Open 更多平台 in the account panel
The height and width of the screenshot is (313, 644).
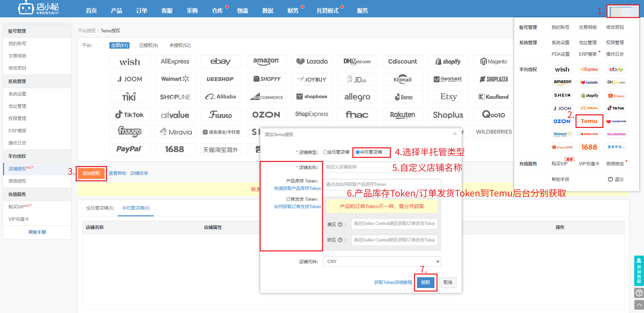pyautogui.click(x=616, y=147)
